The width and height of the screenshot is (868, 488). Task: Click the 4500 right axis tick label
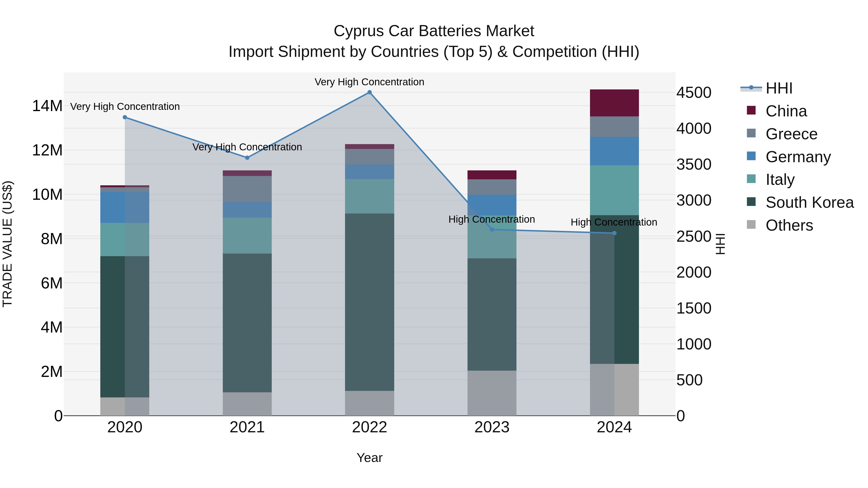[x=694, y=93]
